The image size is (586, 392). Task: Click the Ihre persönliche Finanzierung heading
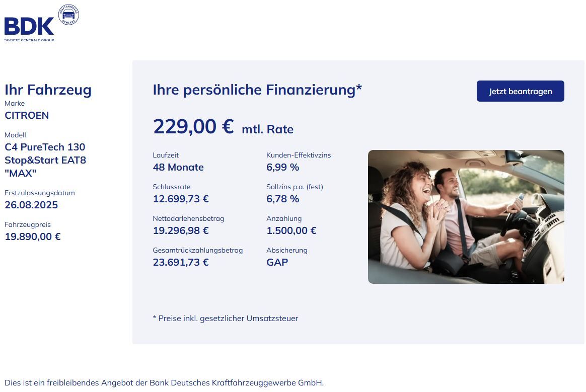point(257,90)
